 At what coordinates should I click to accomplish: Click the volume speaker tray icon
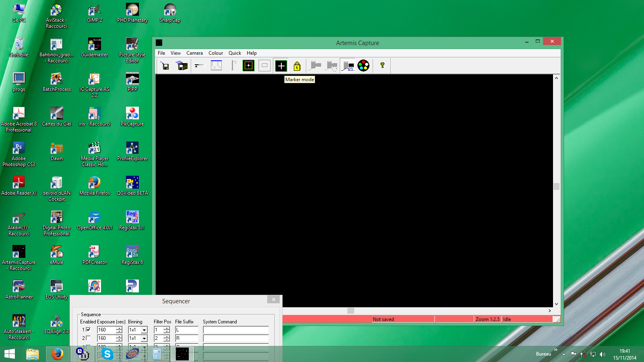pos(603,354)
